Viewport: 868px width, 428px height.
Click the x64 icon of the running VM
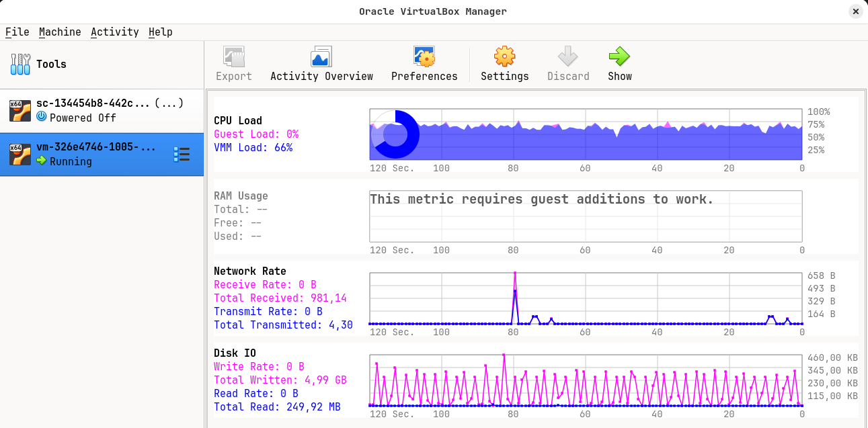(x=21, y=153)
